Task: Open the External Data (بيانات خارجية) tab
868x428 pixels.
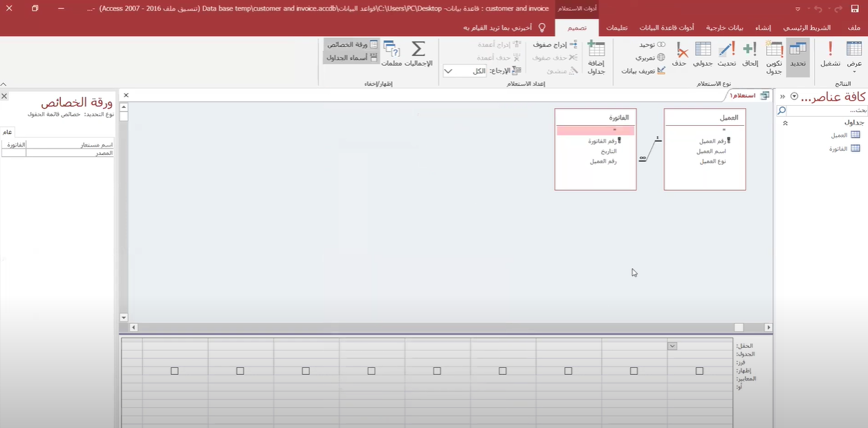Action: pos(724,28)
